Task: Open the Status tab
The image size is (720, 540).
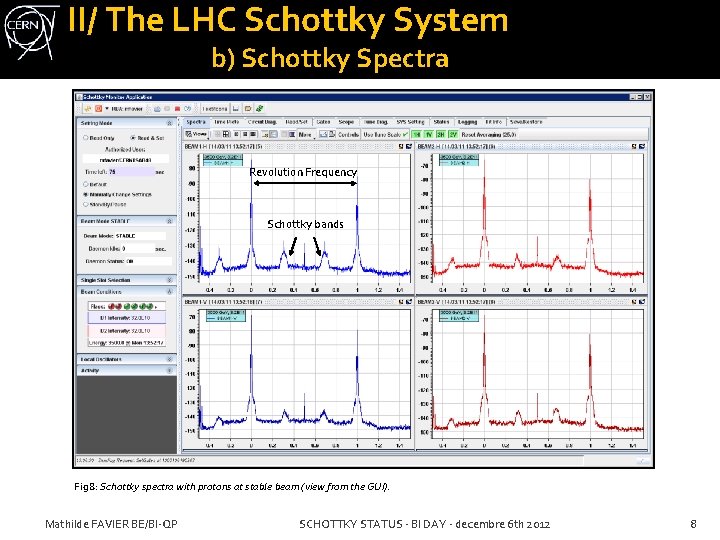Action: 441,122
